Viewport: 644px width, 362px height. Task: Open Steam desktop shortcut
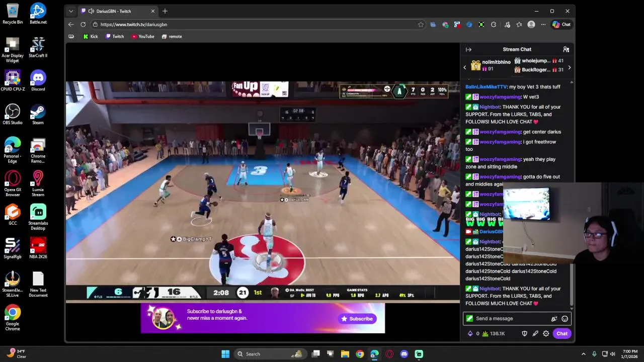point(38,114)
